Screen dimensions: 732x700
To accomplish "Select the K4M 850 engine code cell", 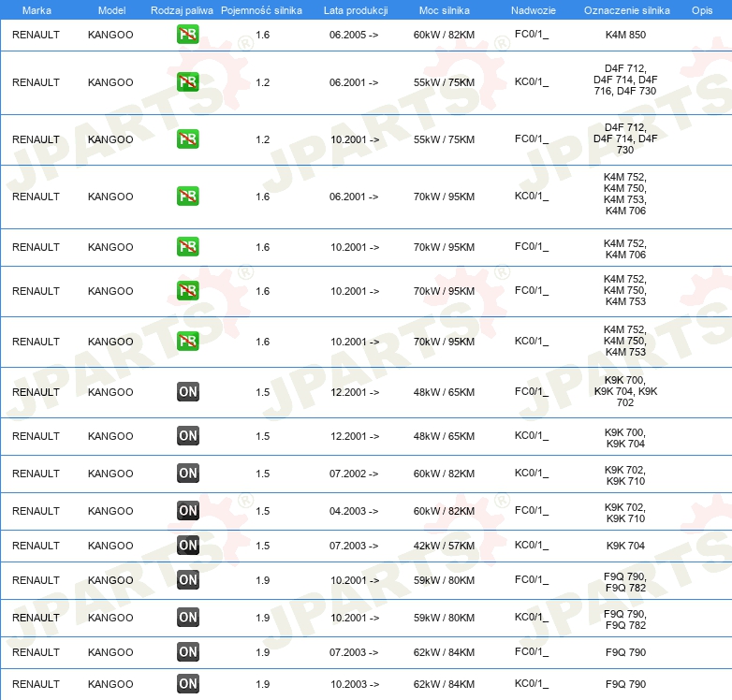I will coord(625,35).
